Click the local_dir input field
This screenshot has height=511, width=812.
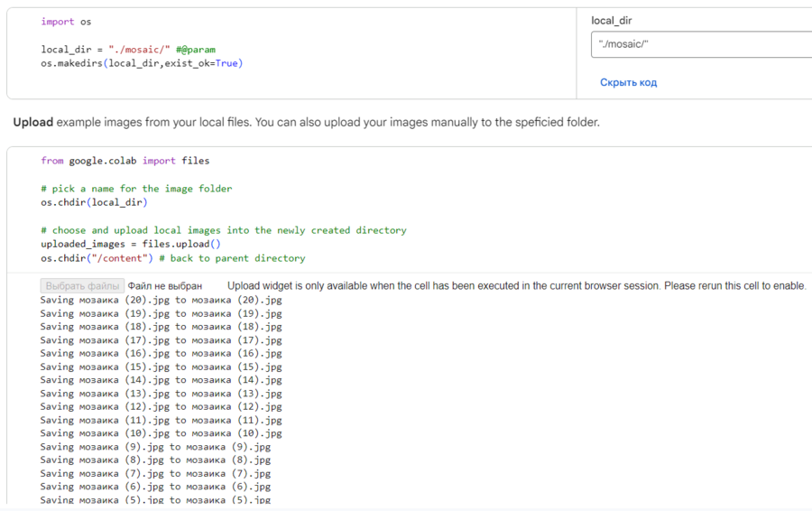point(700,44)
